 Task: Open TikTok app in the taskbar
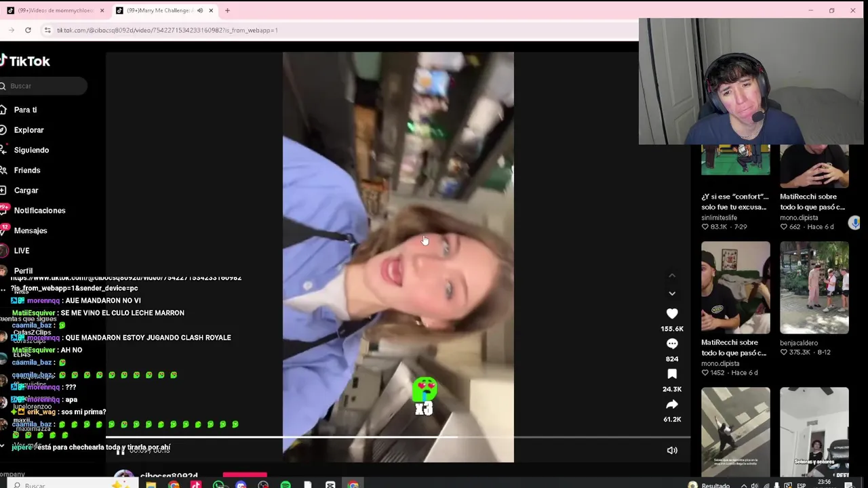(196, 485)
